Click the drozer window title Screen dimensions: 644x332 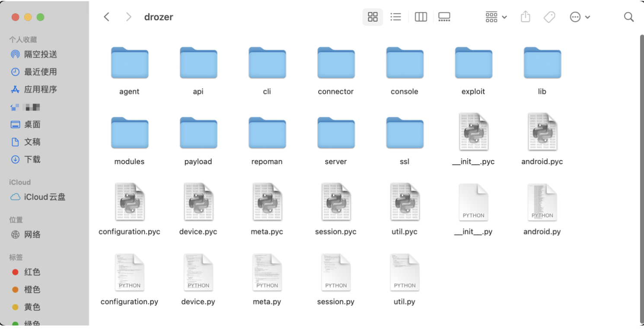click(x=159, y=17)
